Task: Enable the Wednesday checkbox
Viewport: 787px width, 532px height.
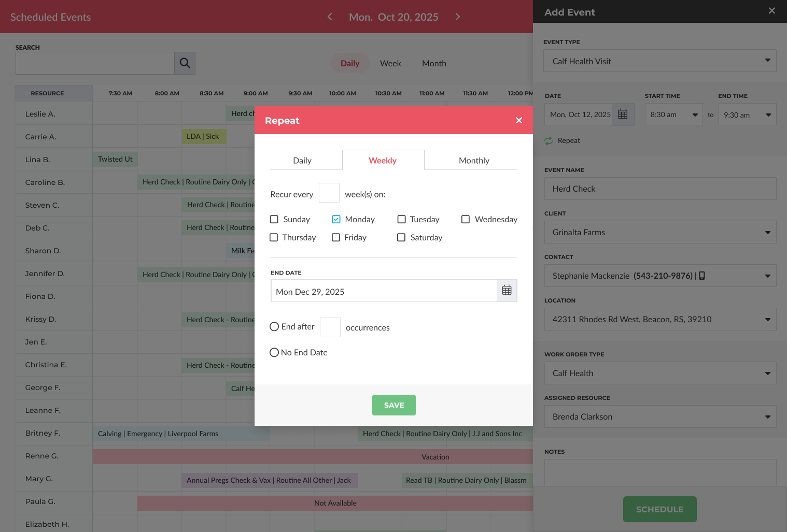Action: [466, 219]
